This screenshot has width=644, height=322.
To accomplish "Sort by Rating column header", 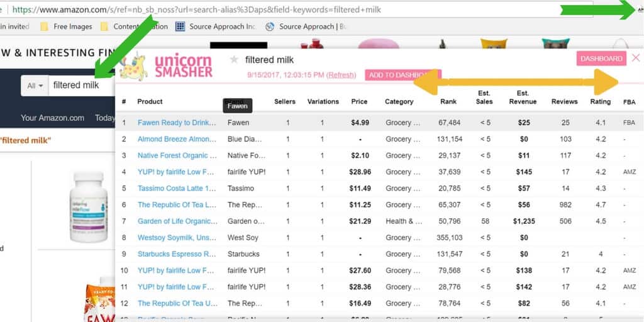I will (600, 101).
